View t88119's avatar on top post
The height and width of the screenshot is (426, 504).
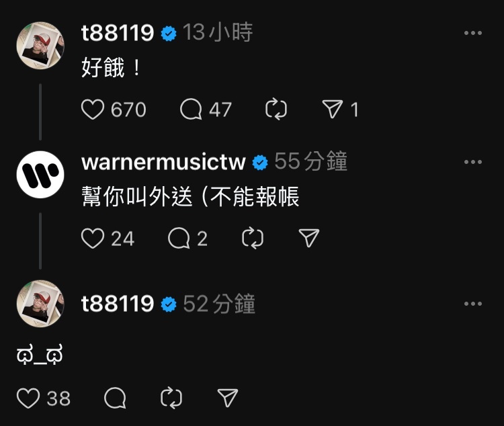click(40, 45)
